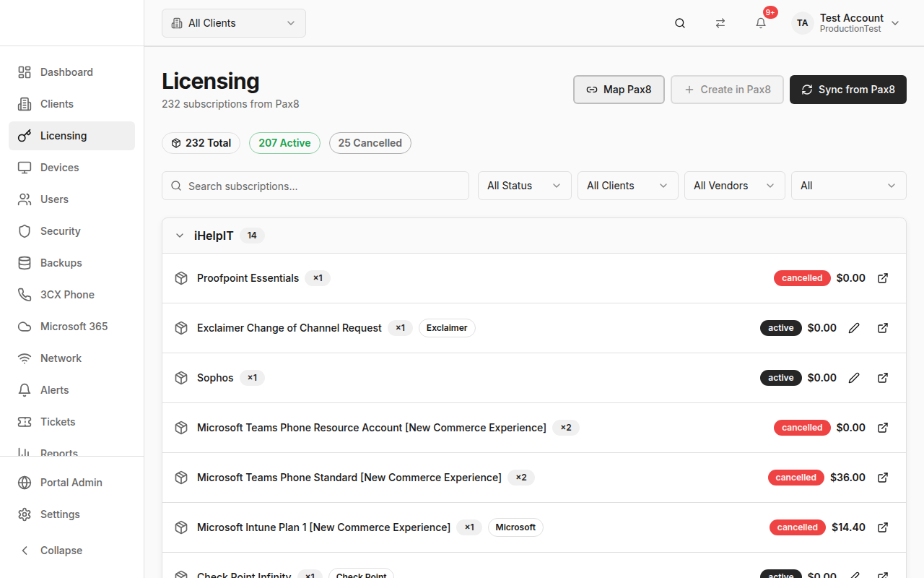Click package icon beside Exclaimer Change of Channel Request
This screenshot has height=578, width=924.
181,328
